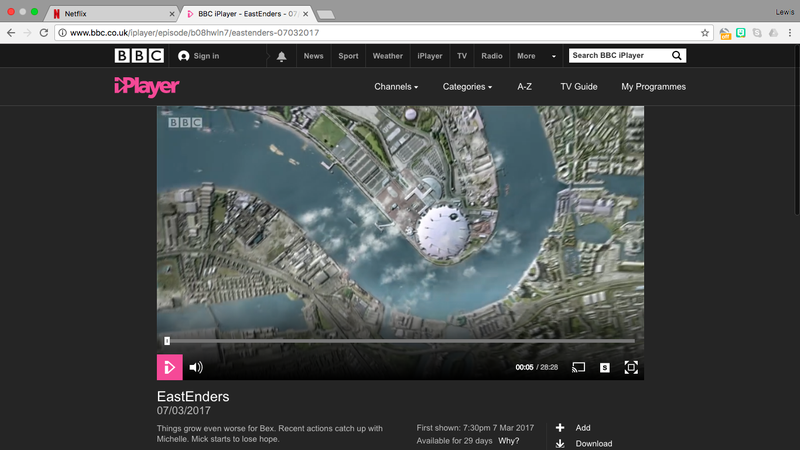800x450 pixels.
Task: Toggle subtitles with the S button
Action: (604, 368)
